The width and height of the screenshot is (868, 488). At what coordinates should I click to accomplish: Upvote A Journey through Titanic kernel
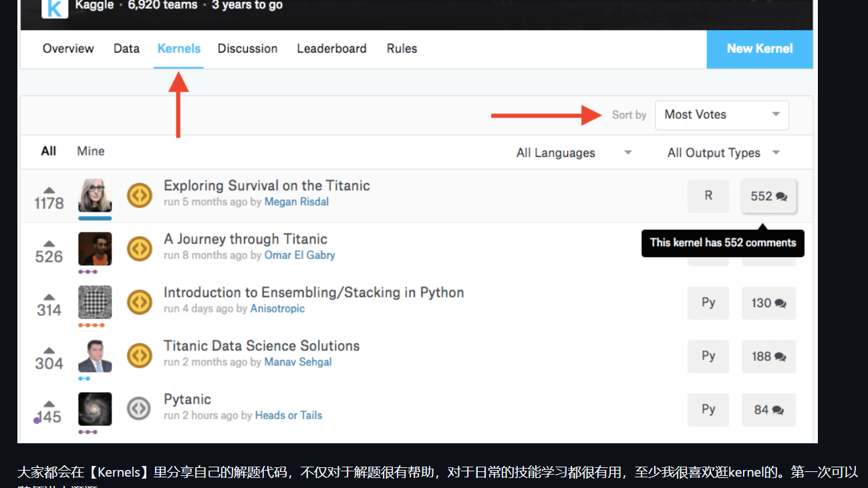click(49, 244)
